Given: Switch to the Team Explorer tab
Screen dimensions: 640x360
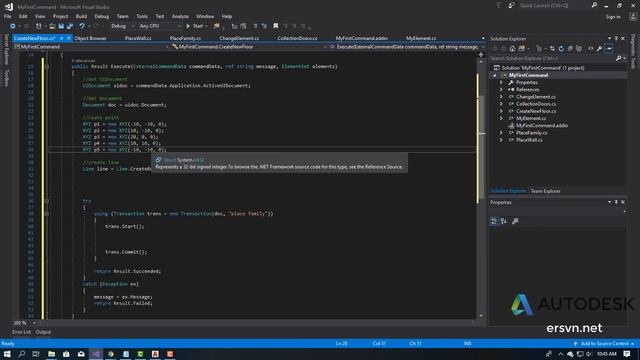Looking at the screenshot, I should [x=545, y=191].
